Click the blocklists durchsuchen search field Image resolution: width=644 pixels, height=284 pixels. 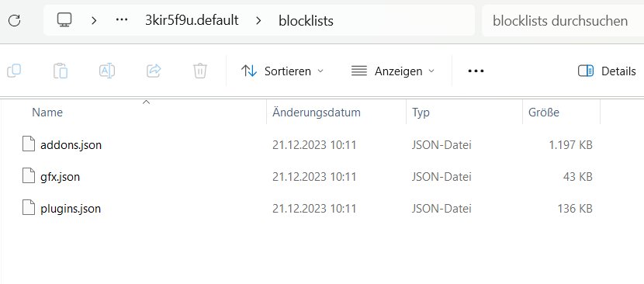[x=563, y=20]
